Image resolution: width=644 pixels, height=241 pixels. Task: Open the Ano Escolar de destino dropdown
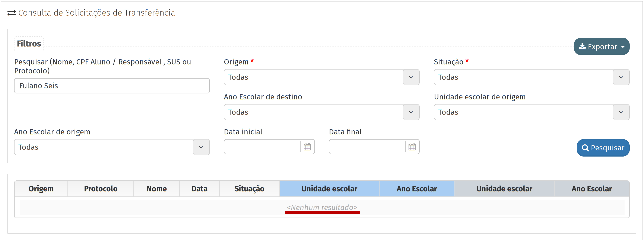tap(411, 112)
